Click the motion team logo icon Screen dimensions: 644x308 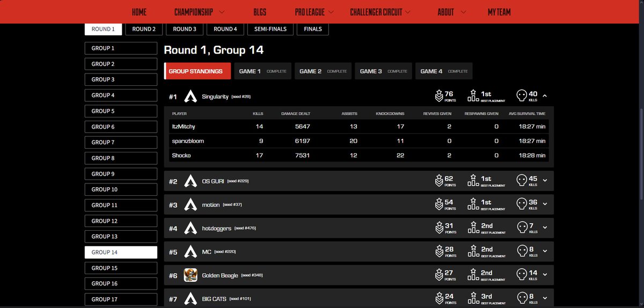pos(191,204)
